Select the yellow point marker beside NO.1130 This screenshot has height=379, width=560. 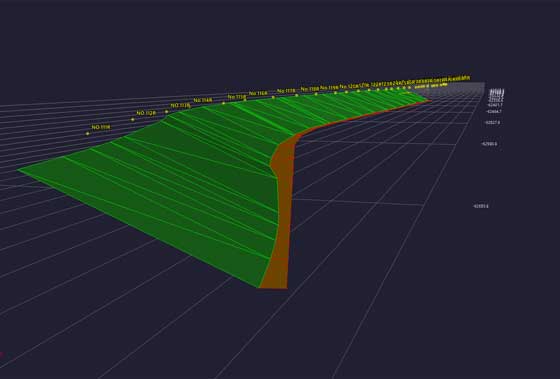coord(166,112)
